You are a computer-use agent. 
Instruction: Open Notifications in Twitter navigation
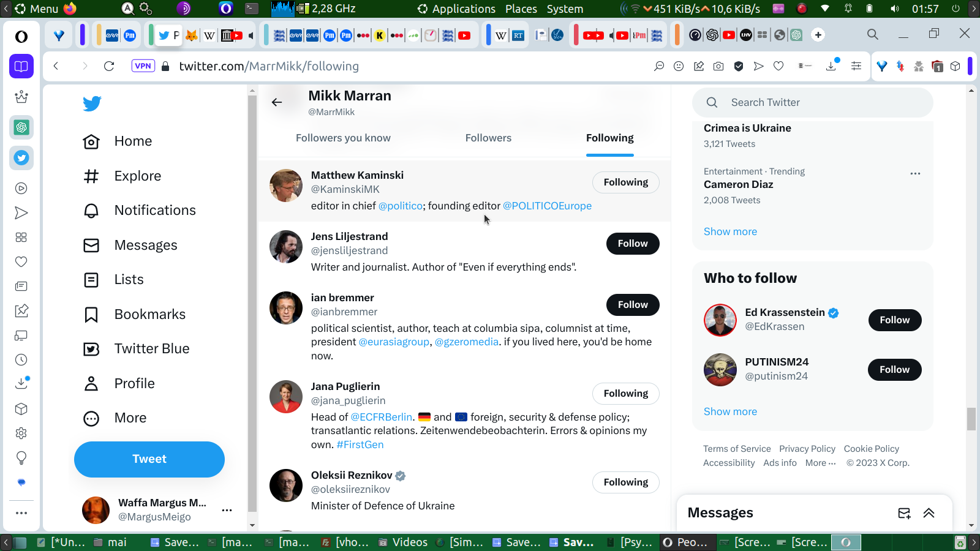[x=140, y=211]
